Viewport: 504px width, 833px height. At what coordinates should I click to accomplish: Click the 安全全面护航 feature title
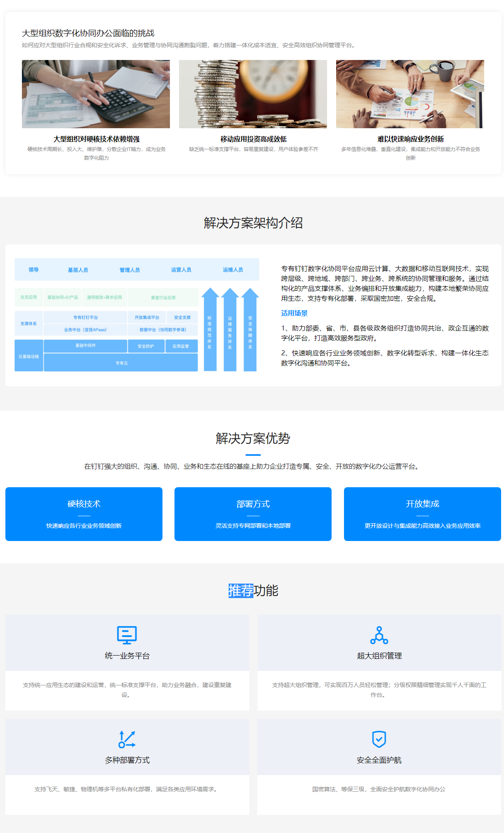coord(379,760)
